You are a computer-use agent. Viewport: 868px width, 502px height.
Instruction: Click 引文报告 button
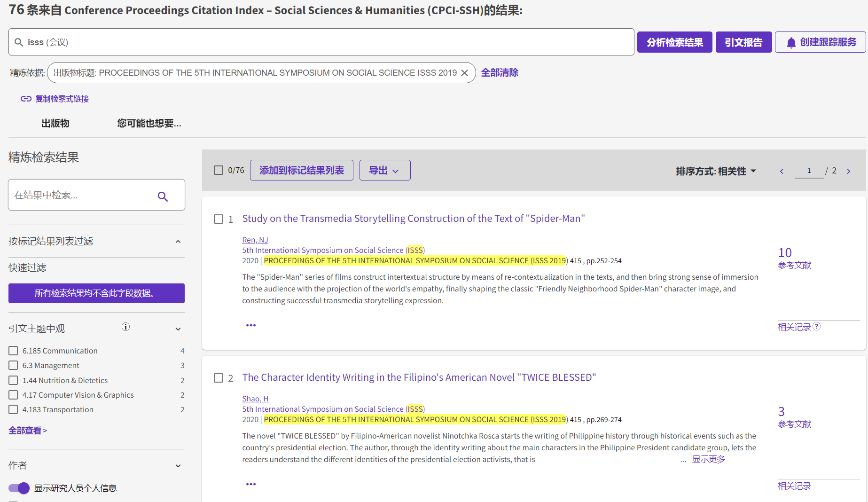click(x=743, y=42)
